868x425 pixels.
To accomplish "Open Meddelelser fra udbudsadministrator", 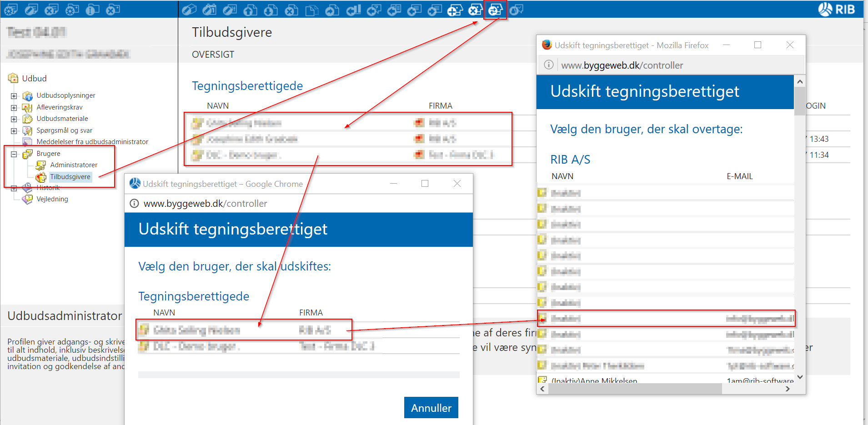I will 92,142.
